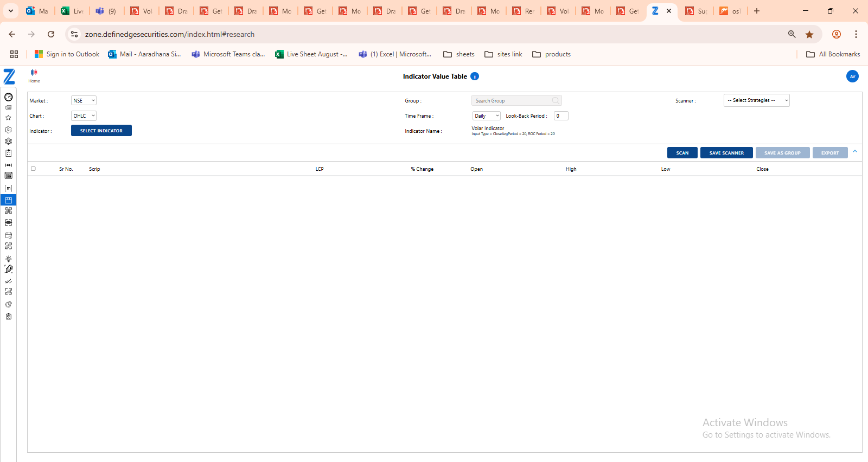Screen dimensions: 868x462
Task: Open the Market NSE dropdown
Action: pyautogui.click(x=84, y=100)
